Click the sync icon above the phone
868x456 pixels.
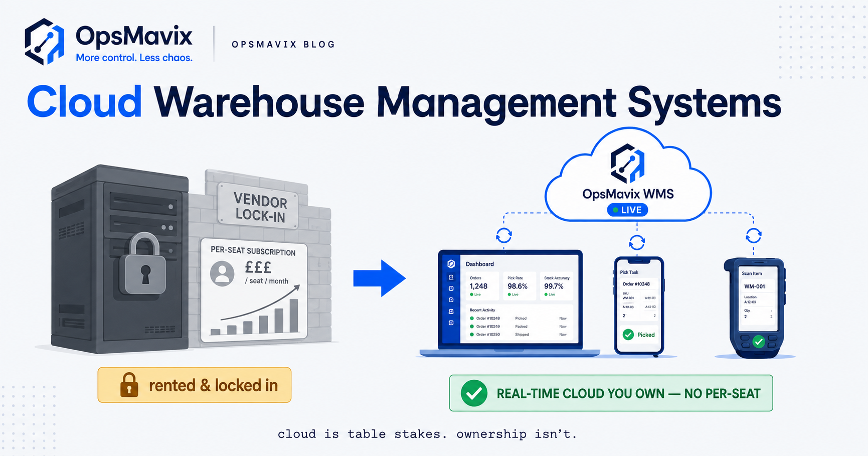coord(637,243)
